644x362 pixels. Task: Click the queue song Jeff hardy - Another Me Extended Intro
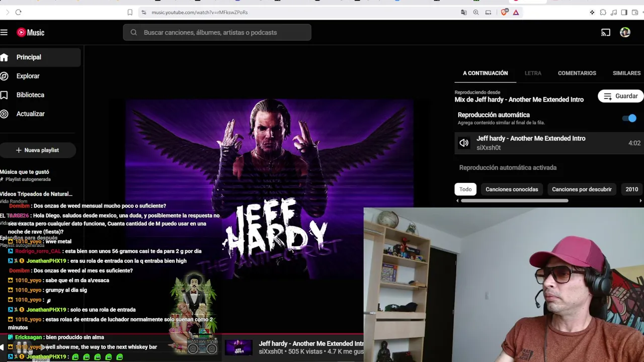coord(531,139)
